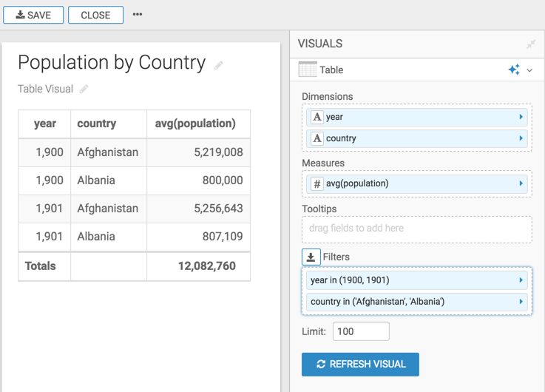The image size is (545, 392).
Task: Click the download icon next to Filters
Action: click(x=311, y=257)
